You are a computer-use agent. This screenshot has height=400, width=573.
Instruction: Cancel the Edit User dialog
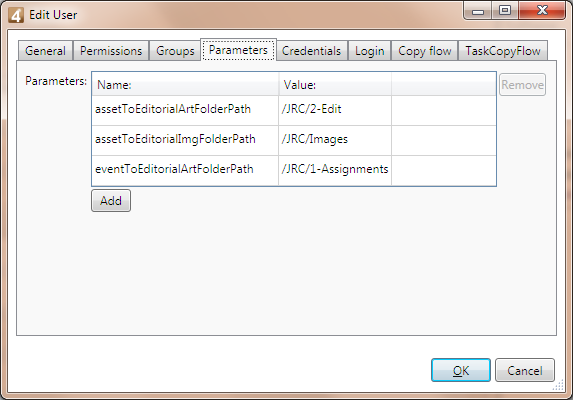525,370
